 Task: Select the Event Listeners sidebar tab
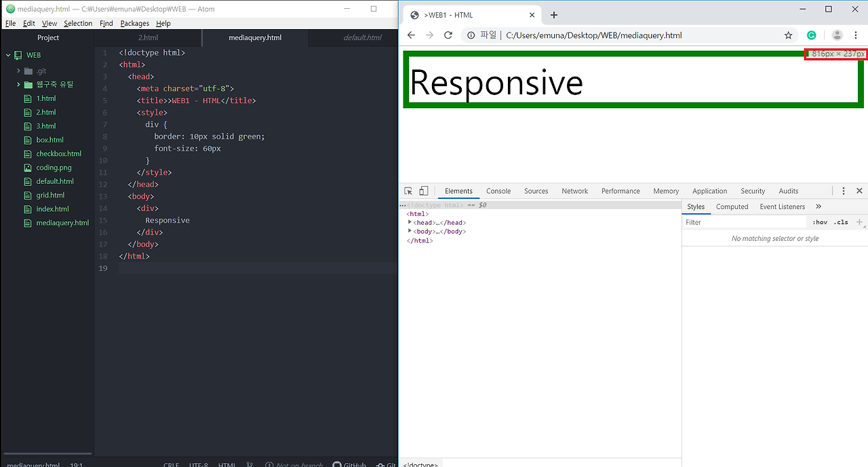[783, 207]
